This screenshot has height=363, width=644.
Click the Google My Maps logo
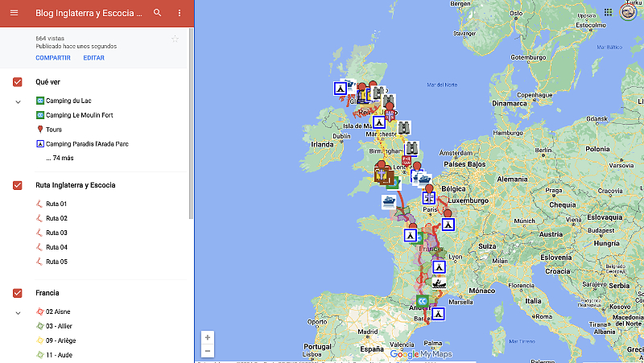pyautogui.click(x=421, y=354)
